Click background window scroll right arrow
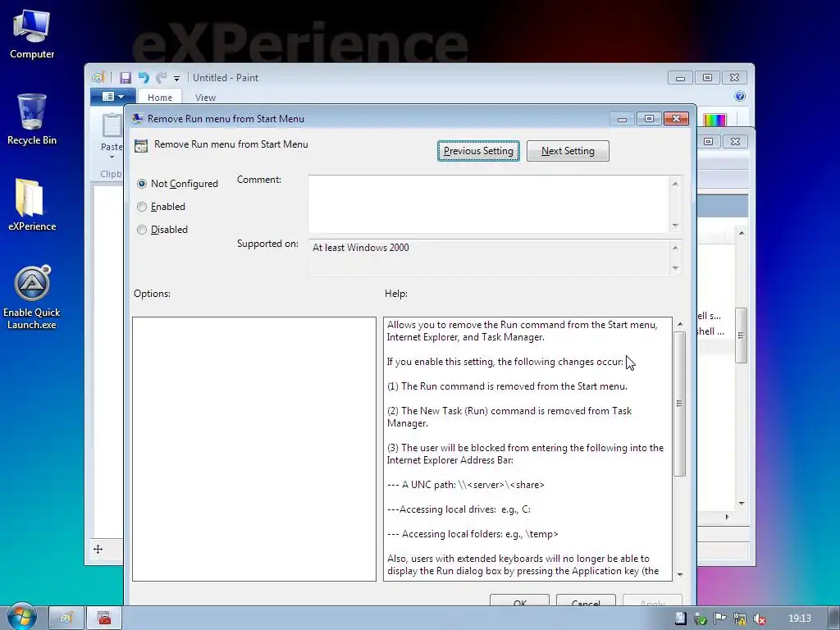 [x=727, y=517]
